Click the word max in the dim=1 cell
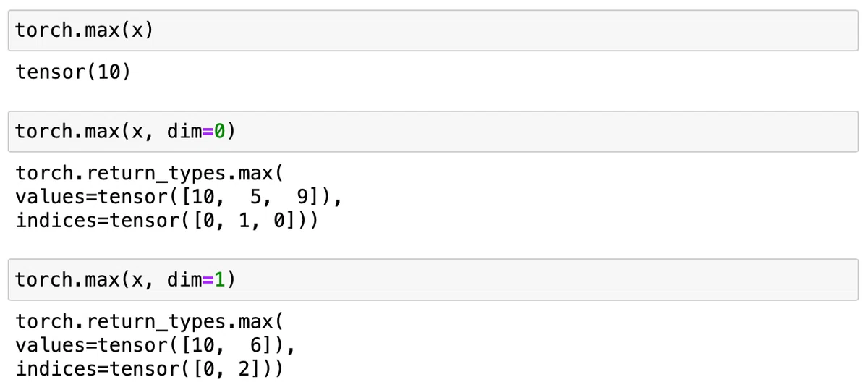 (x=101, y=280)
